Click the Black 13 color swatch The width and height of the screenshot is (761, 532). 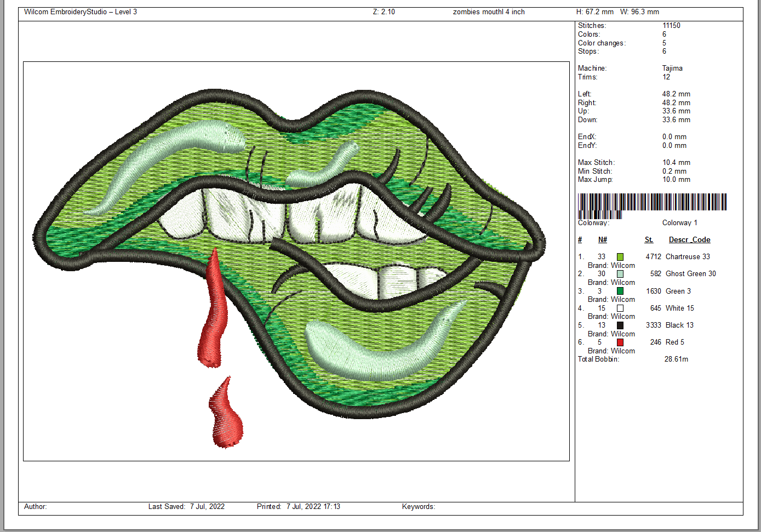click(x=620, y=325)
